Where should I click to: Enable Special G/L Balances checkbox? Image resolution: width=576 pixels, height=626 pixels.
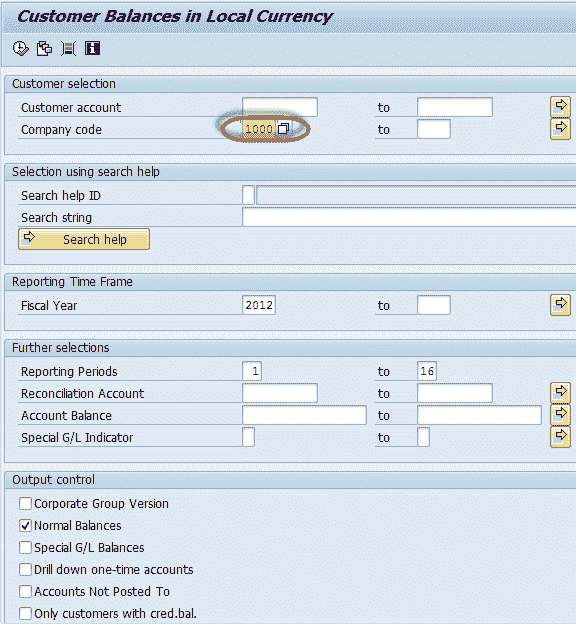[25, 547]
